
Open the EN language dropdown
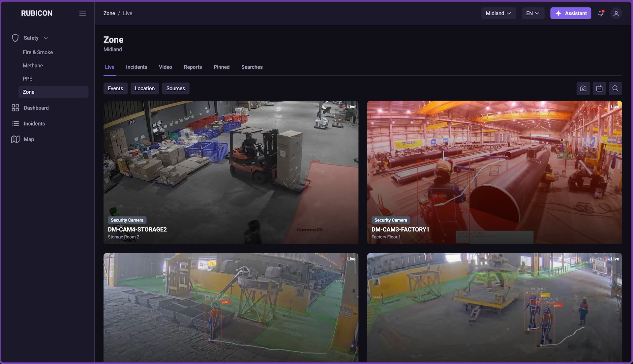533,13
